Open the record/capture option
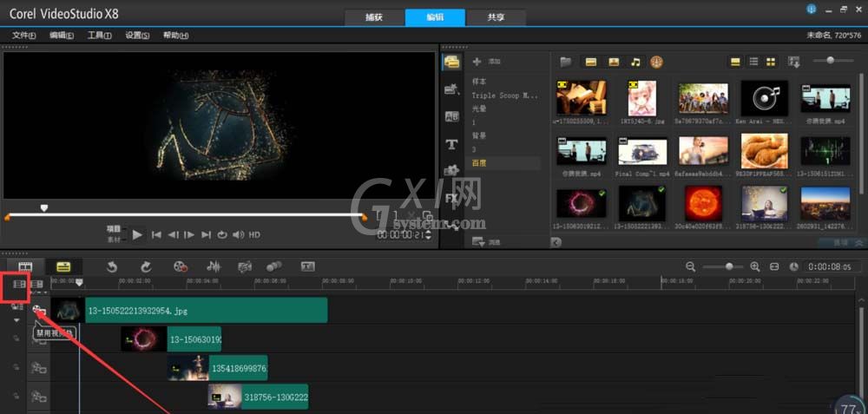868x414 pixels. click(180, 266)
